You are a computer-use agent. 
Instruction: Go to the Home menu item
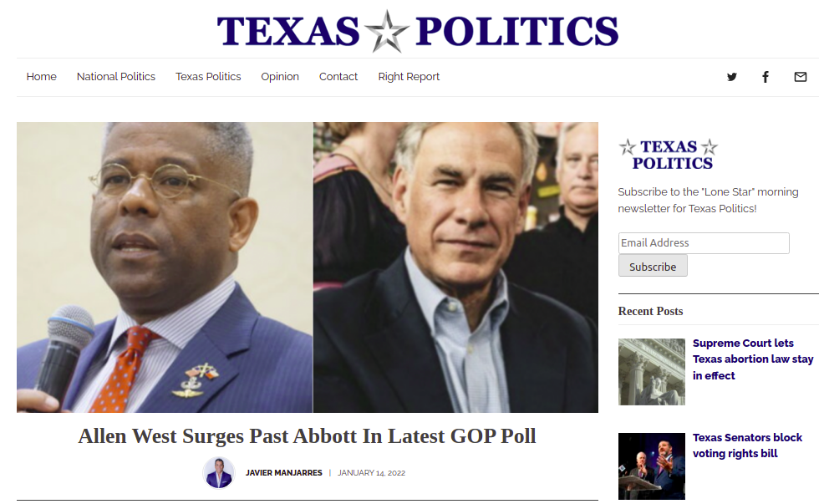[x=42, y=77]
